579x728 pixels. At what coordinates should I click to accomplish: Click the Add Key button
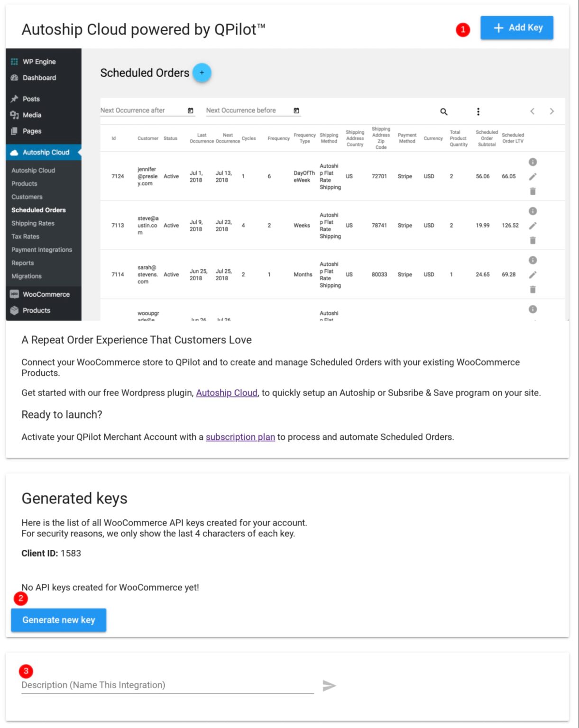516,28
